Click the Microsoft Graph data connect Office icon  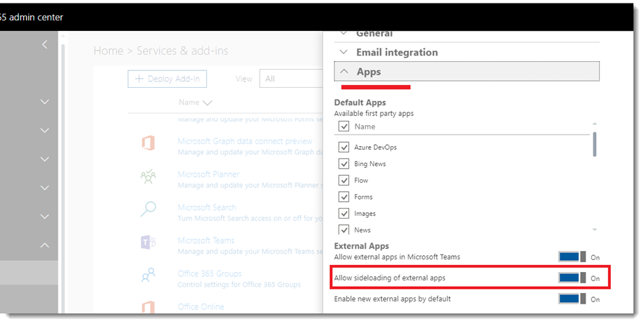(x=148, y=143)
